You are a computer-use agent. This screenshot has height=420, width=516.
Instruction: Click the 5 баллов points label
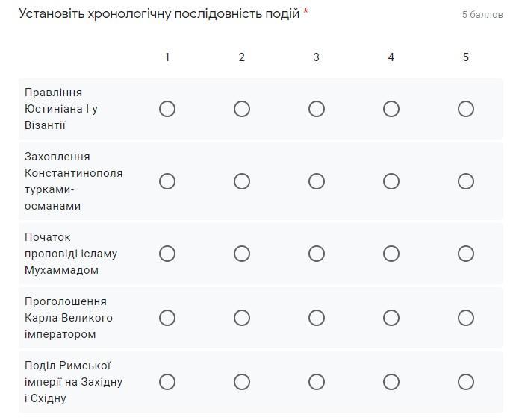pos(482,15)
